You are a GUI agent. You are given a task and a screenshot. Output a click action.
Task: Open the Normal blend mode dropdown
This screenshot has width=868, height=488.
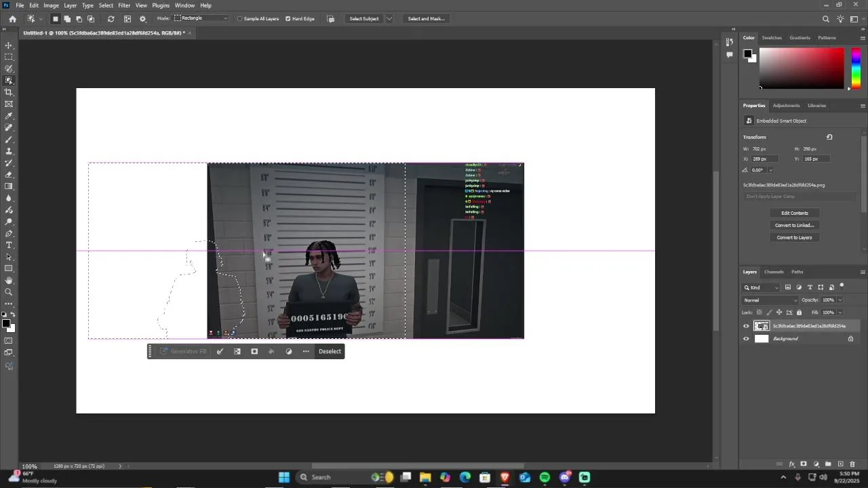click(770, 300)
